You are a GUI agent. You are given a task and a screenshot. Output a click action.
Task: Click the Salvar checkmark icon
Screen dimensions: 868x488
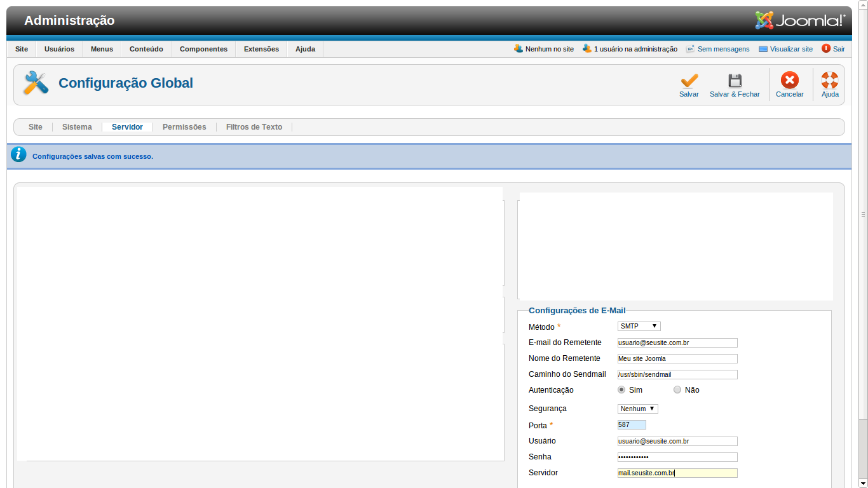coord(689,81)
